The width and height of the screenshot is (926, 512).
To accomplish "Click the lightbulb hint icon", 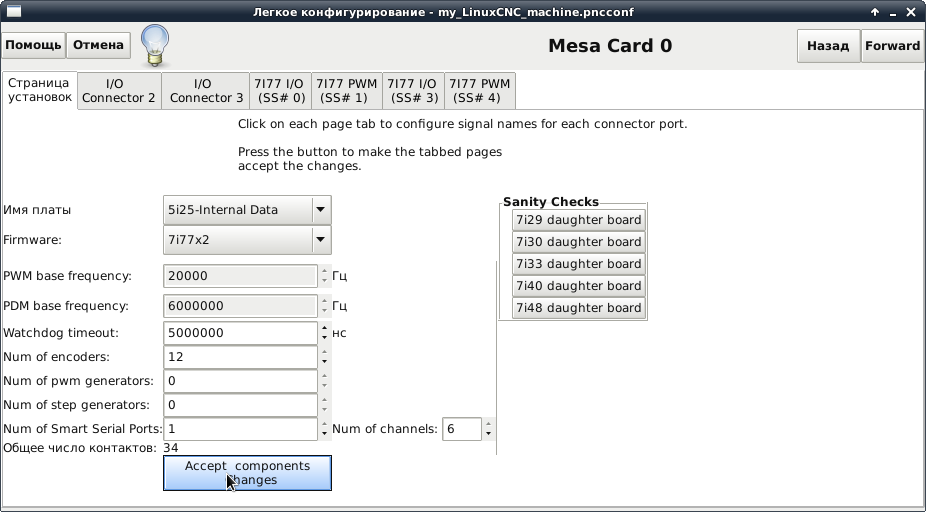I will 154,44.
